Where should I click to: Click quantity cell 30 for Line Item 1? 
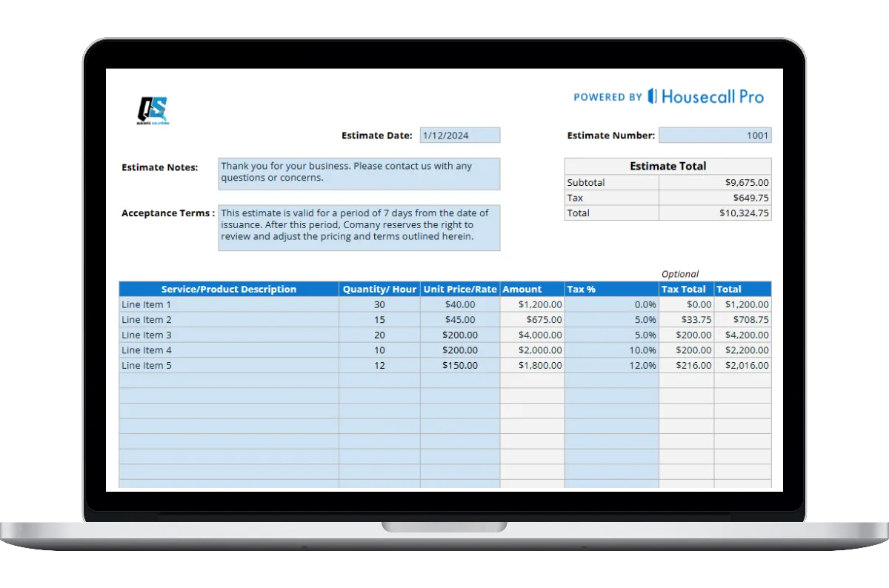[x=379, y=304]
